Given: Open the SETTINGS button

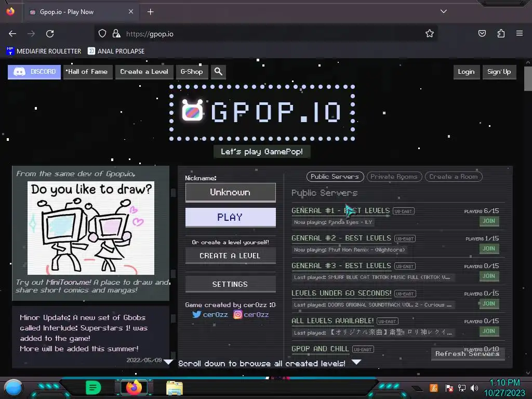Looking at the screenshot, I should [230, 284].
